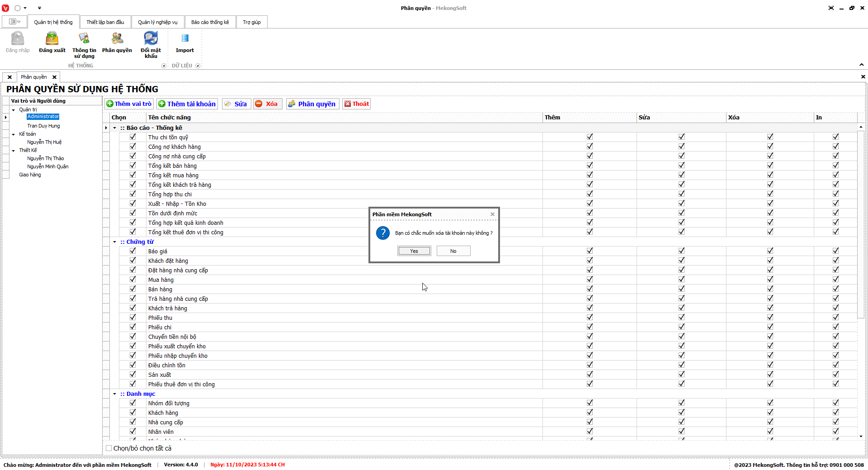Click the Sửa edit toolbar button
This screenshot has width=868, height=470.
point(236,104)
